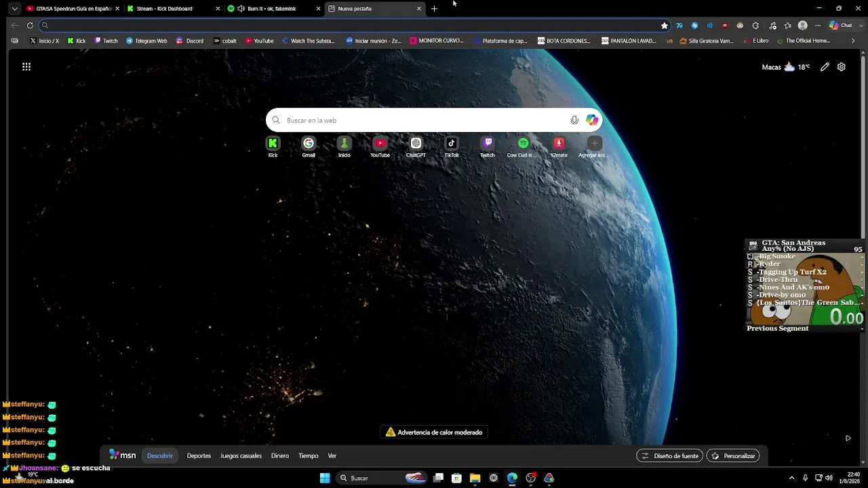The width and height of the screenshot is (868, 488).
Task: Open the Discord bookmark
Action: click(x=190, y=41)
